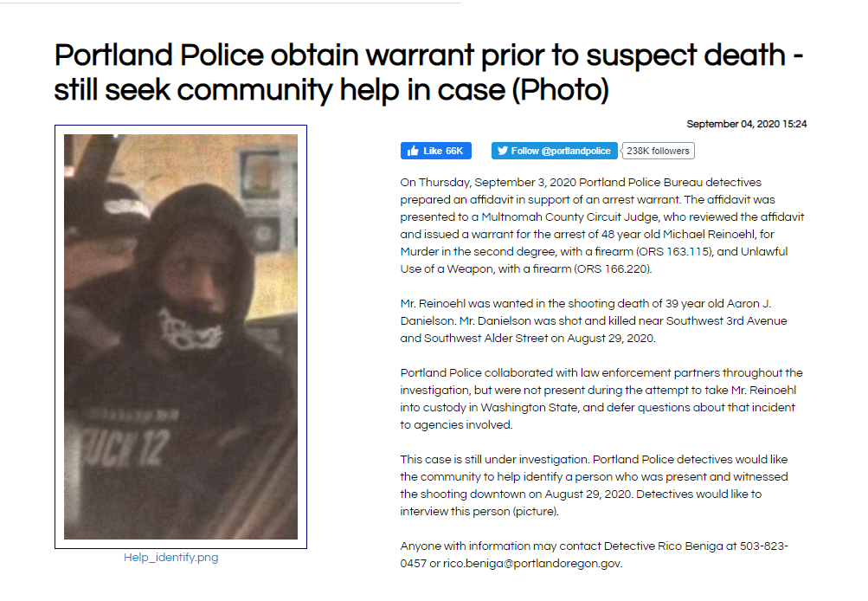Click the witness photo thumbnail
This screenshot has width=868, height=601.
click(x=181, y=337)
